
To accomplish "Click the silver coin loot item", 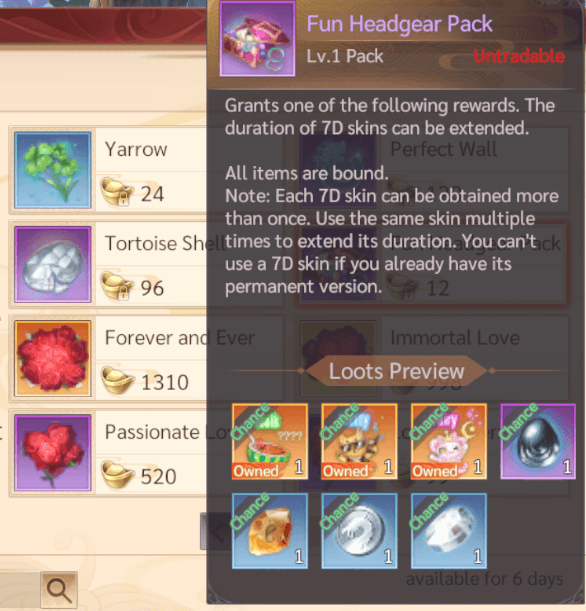I will 359,531.
